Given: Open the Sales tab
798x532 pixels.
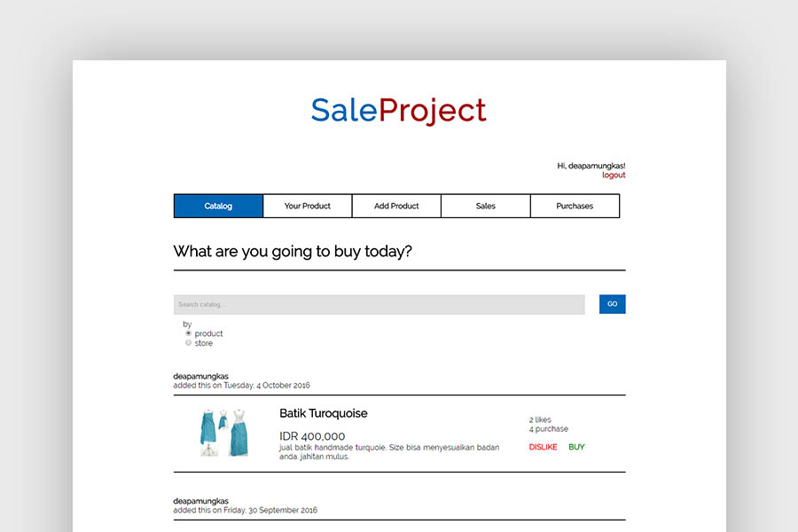Looking at the screenshot, I should click(485, 206).
